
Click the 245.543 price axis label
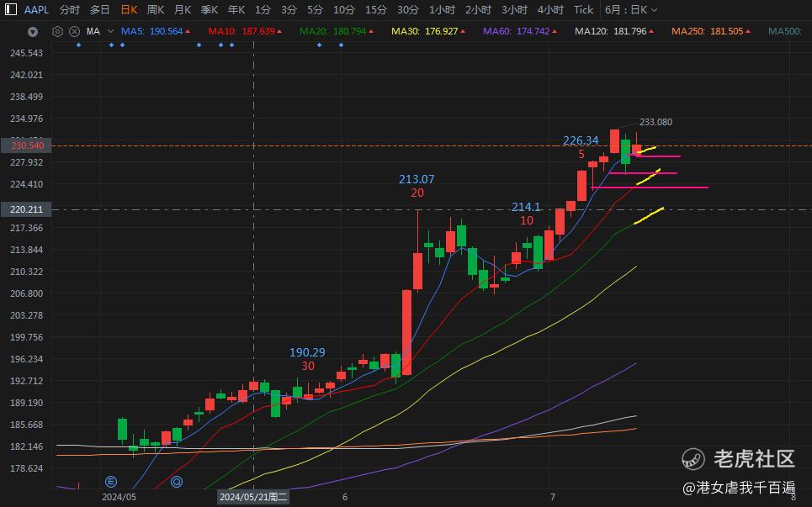(x=26, y=53)
